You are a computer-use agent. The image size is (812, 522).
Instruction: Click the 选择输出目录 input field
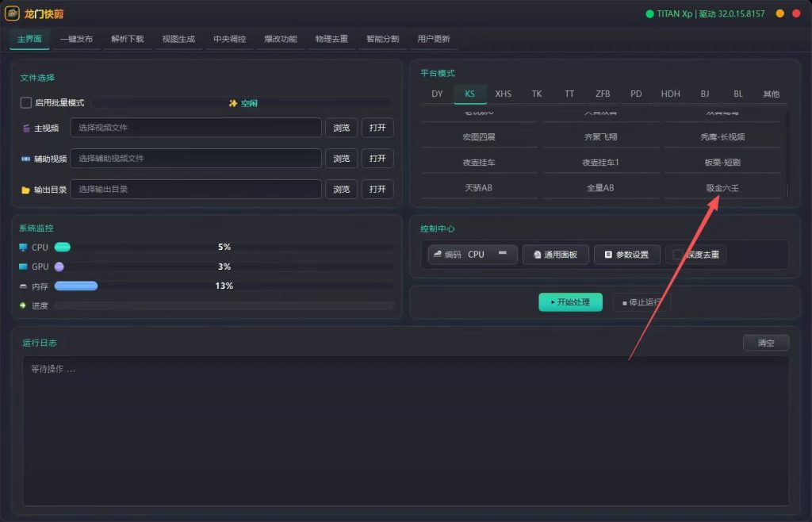[196, 189]
